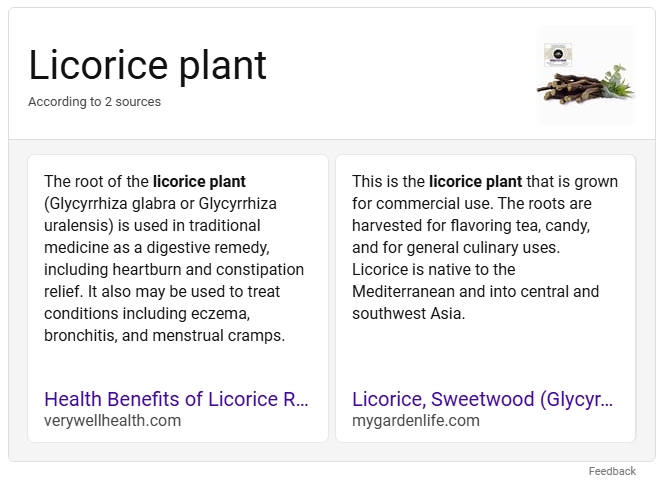Click the 'Licorice plant' heading
The width and height of the screenshot is (668, 488).
click(147, 65)
